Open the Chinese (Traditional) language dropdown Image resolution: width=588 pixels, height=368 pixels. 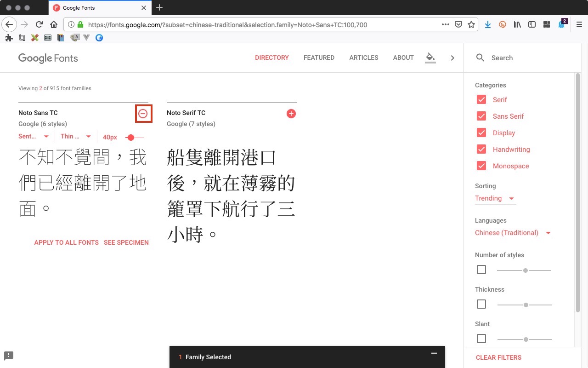point(514,233)
